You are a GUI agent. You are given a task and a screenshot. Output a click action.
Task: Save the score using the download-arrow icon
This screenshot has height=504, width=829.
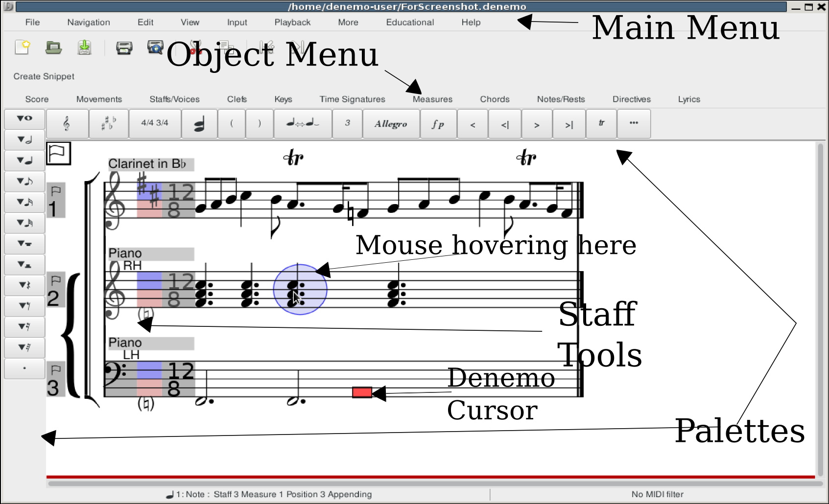pos(85,47)
